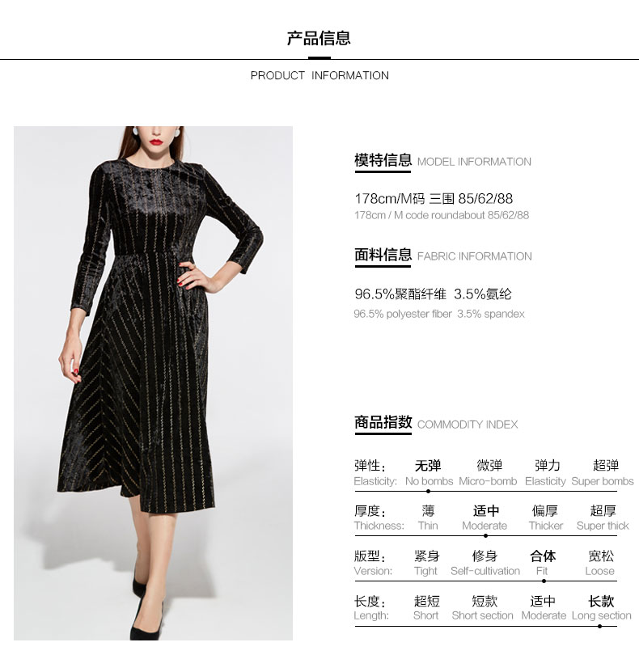This screenshot has height=672, width=639.
Task: Choose 适中 Moderate thickness
Action: [485, 518]
